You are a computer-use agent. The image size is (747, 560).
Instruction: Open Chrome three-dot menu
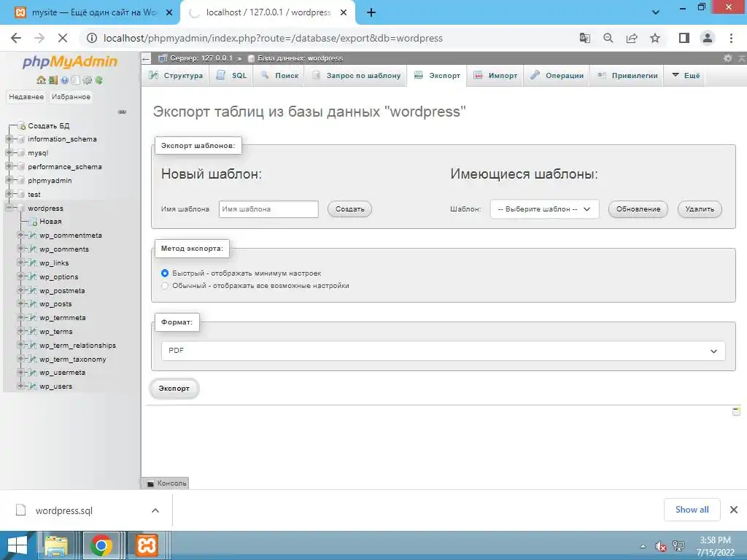point(731,38)
